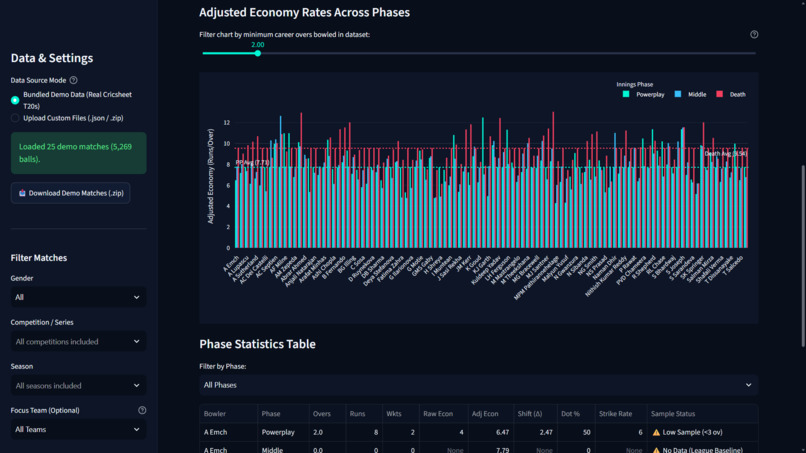Viewport: 806px width, 453px height.
Task: Sort table by Phase column header
Action: 283,414
